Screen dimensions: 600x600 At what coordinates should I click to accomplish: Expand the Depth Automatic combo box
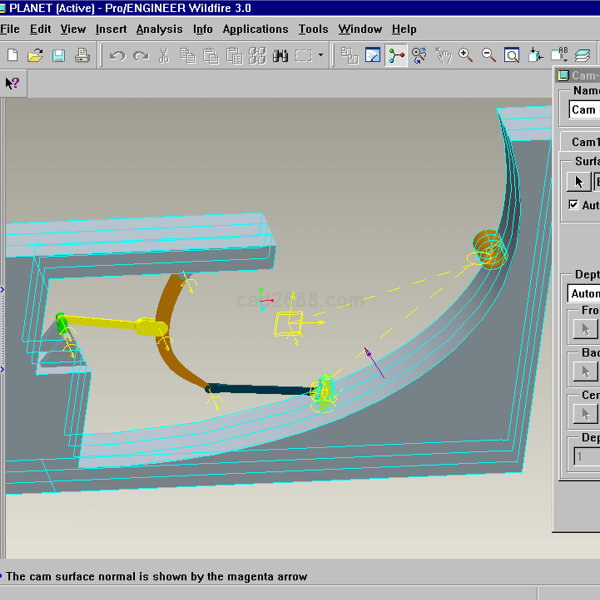coord(583,293)
